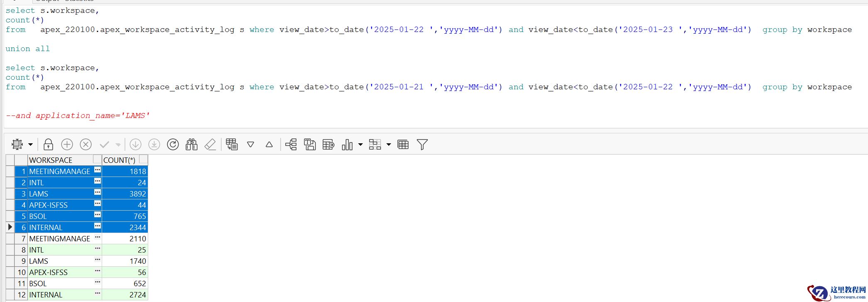The width and height of the screenshot is (868, 302).
Task: Open the grid mode dropdown arrow
Action: 30,145
